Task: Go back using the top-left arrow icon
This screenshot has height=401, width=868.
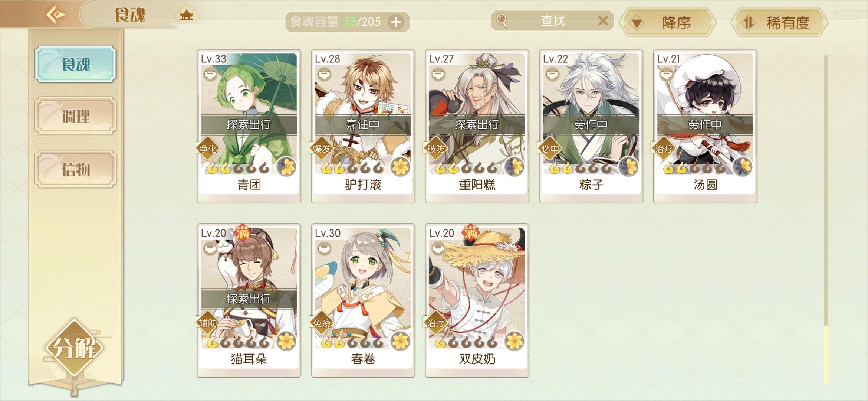Action: click(x=55, y=15)
